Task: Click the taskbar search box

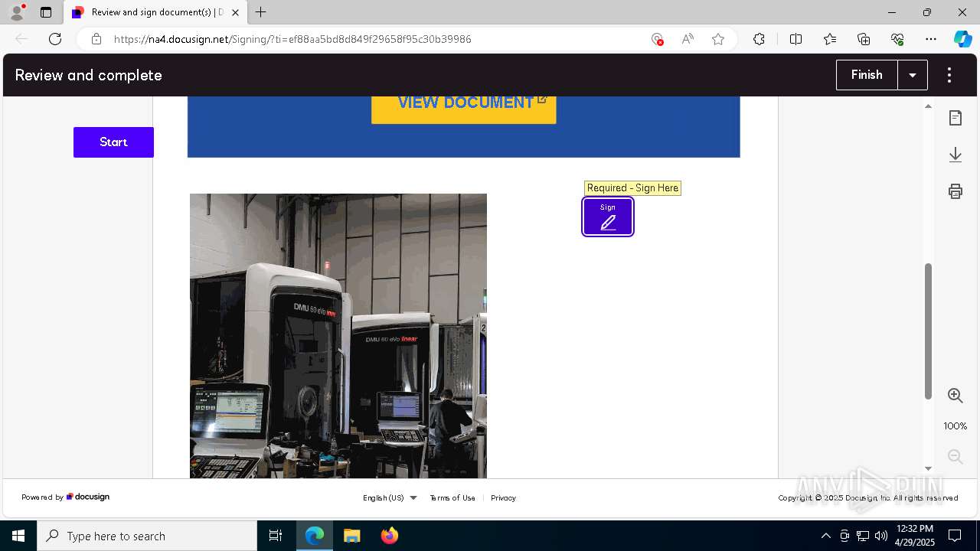Action: tap(147, 536)
